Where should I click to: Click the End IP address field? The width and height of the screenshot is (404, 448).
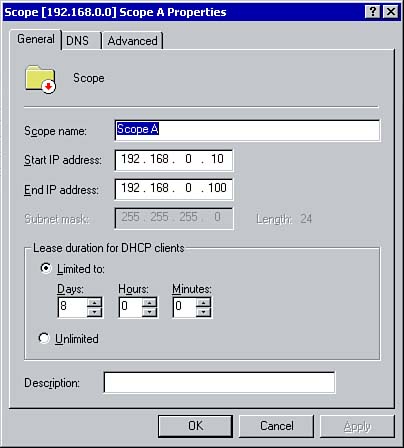[174, 189]
